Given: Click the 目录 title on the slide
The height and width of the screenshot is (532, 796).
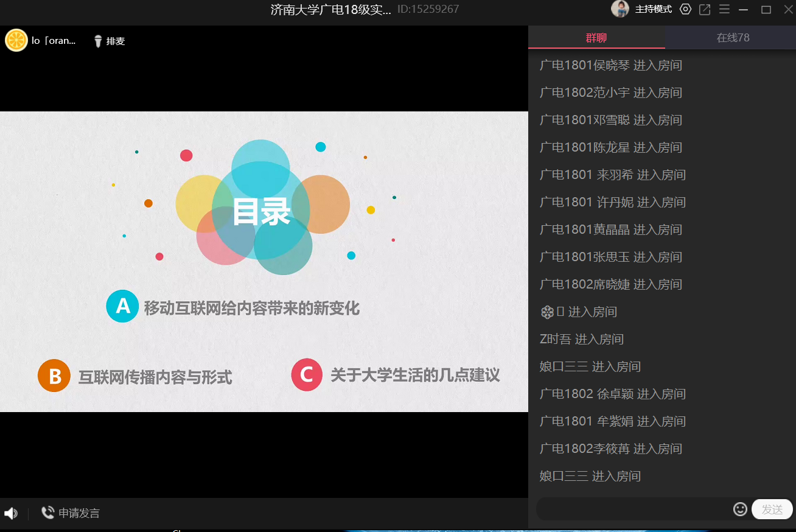Looking at the screenshot, I should [x=261, y=212].
